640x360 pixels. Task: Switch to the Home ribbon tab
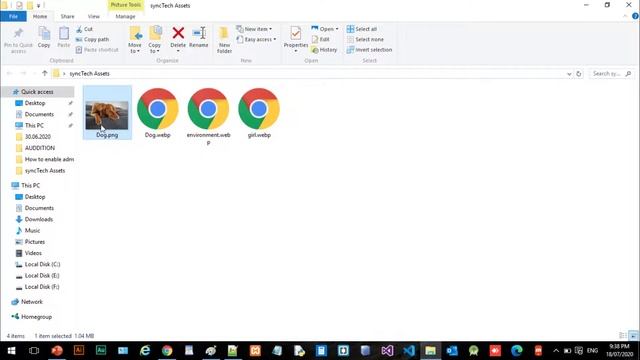tap(40, 16)
